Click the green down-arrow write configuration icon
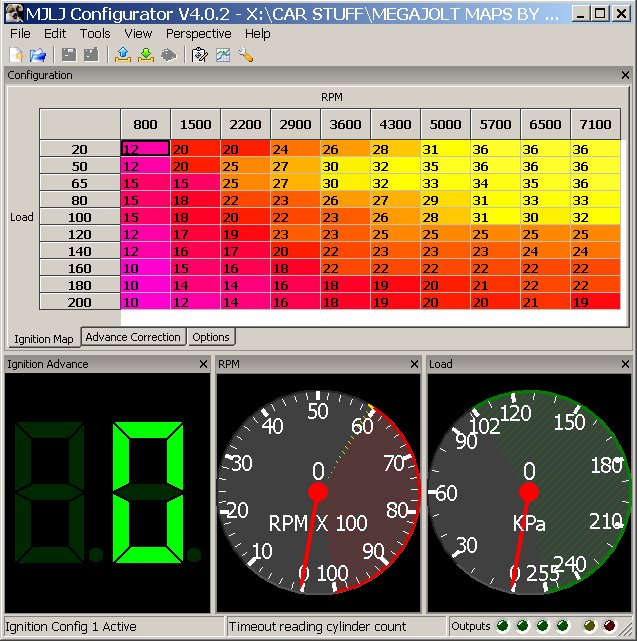The width and height of the screenshot is (637, 641). click(146, 55)
